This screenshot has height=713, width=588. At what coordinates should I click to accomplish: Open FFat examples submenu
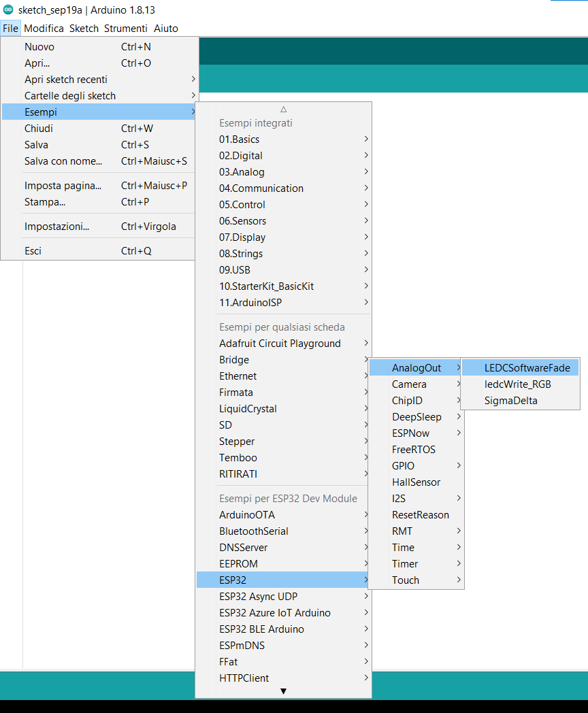283,662
